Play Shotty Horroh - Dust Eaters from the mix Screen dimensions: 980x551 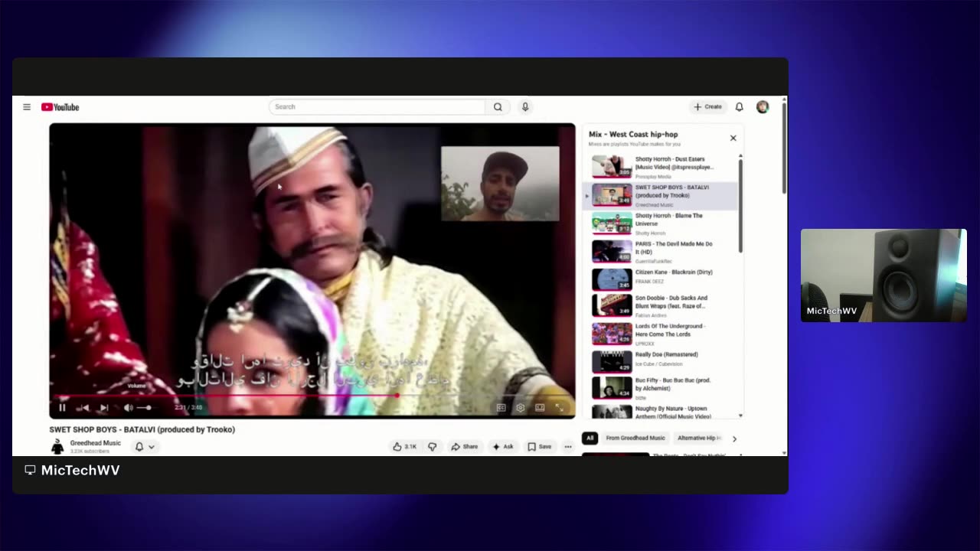(x=660, y=167)
